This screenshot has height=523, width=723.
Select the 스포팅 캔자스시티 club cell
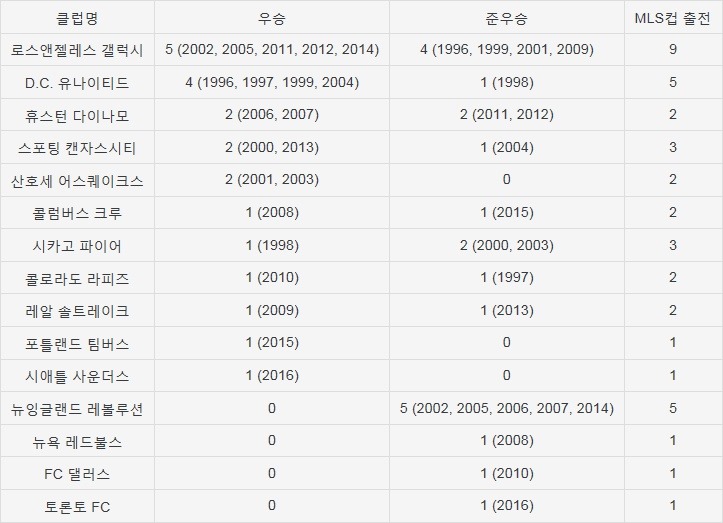coord(77,148)
